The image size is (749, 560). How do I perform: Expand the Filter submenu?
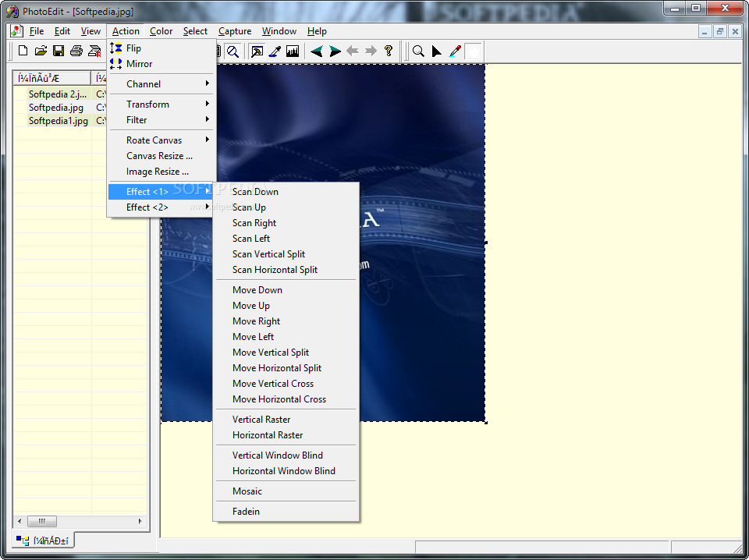(161, 120)
